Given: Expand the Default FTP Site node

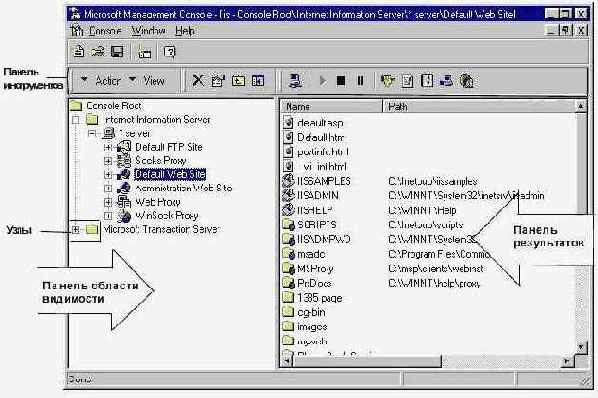Looking at the screenshot, I should tap(108, 147).
